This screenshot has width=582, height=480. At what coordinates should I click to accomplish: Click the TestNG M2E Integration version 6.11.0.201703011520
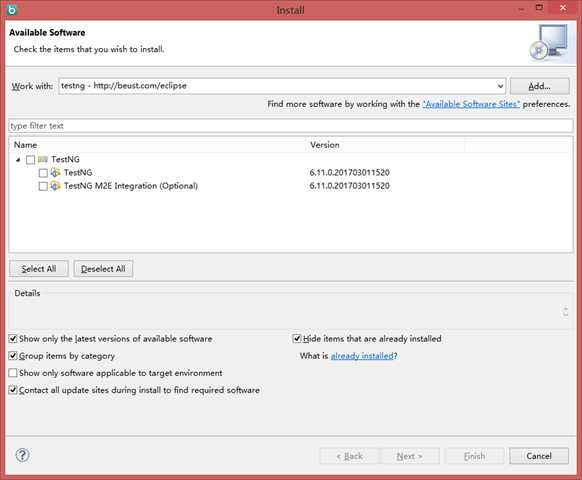pyautogui.click(x=350, y=186)
